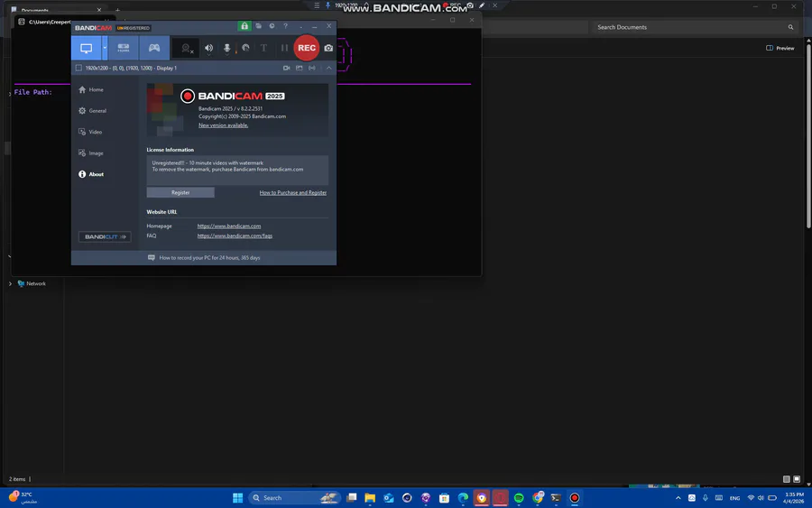Take a screenshot with the camera icon
The image size is (812, 508).
(x=328, y=48)
